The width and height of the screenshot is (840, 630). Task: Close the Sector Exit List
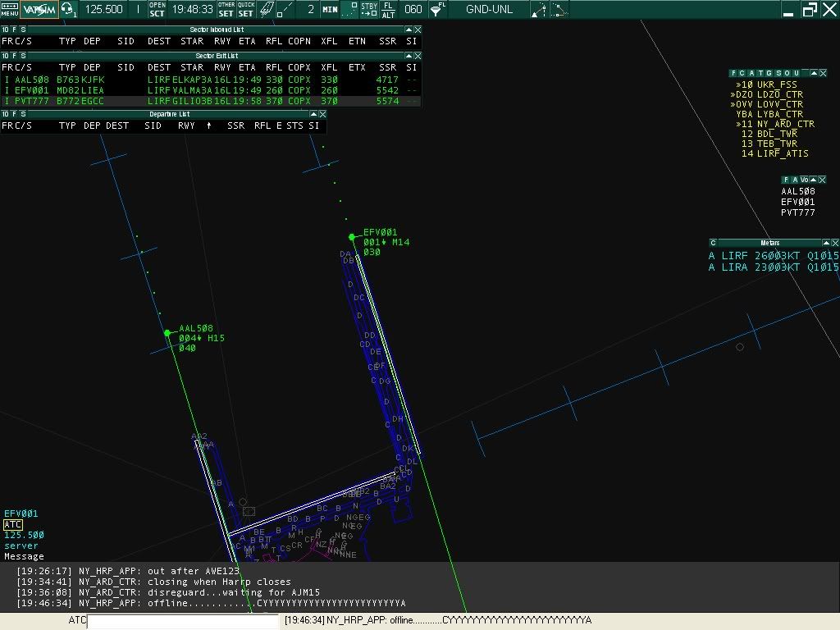(x=418, y=56)
